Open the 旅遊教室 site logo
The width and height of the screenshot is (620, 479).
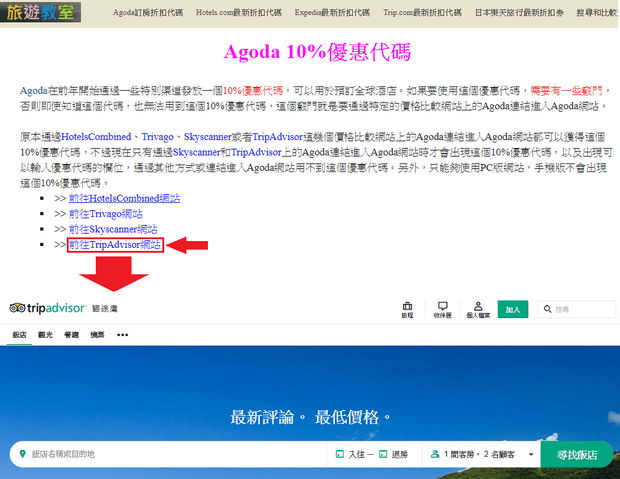40,12
